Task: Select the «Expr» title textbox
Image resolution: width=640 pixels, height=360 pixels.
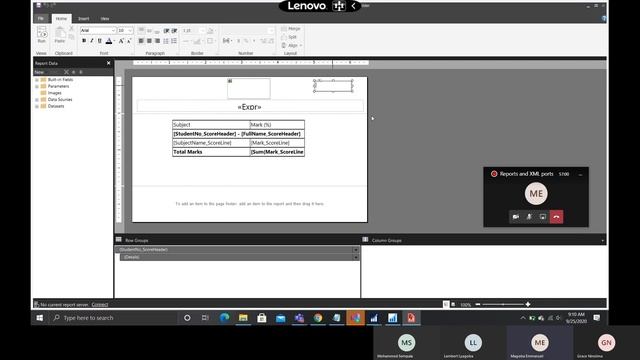Action: pyautogui.click(x=250, y=107)
